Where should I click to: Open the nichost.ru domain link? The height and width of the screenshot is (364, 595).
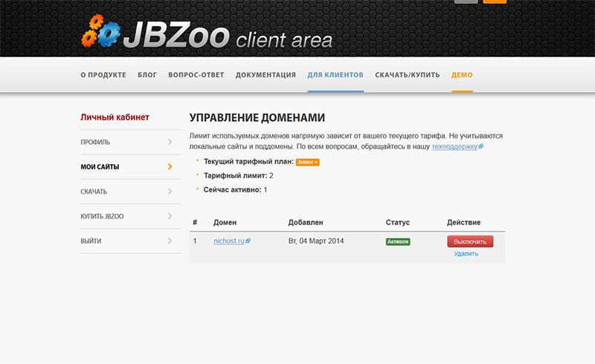pos(228,241)
